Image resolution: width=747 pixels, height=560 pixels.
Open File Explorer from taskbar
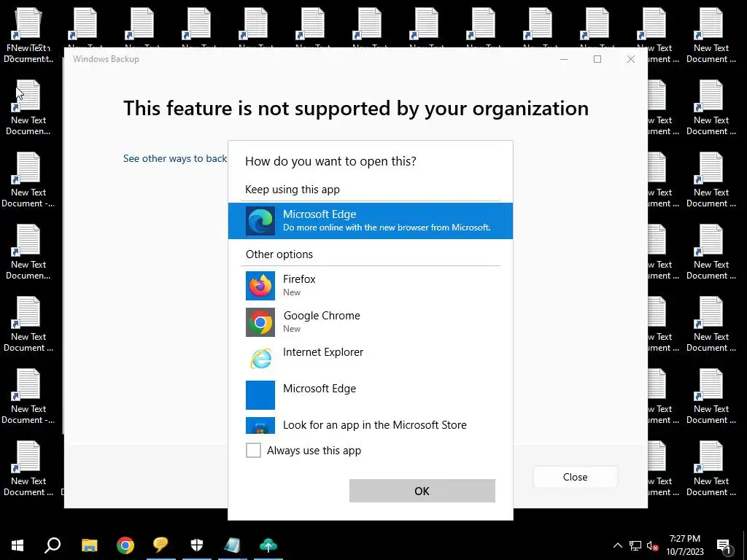pyautogui.click(x=89, y=545)
